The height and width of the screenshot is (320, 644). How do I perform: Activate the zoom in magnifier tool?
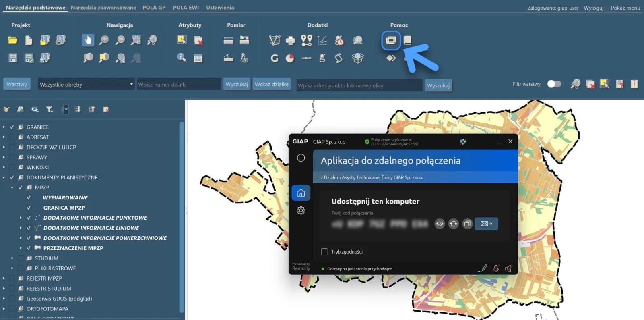[x=104, y=40]
